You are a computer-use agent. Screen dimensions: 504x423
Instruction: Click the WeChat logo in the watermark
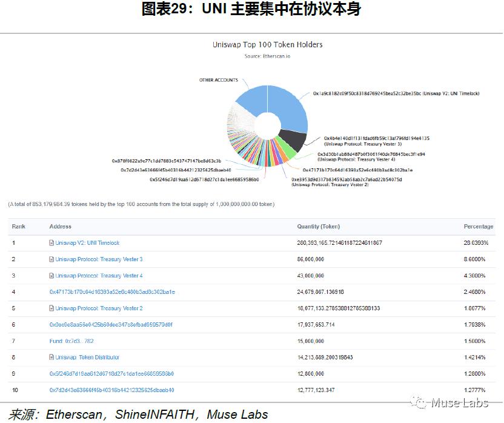pyautogui.click(x=419, y=403)
